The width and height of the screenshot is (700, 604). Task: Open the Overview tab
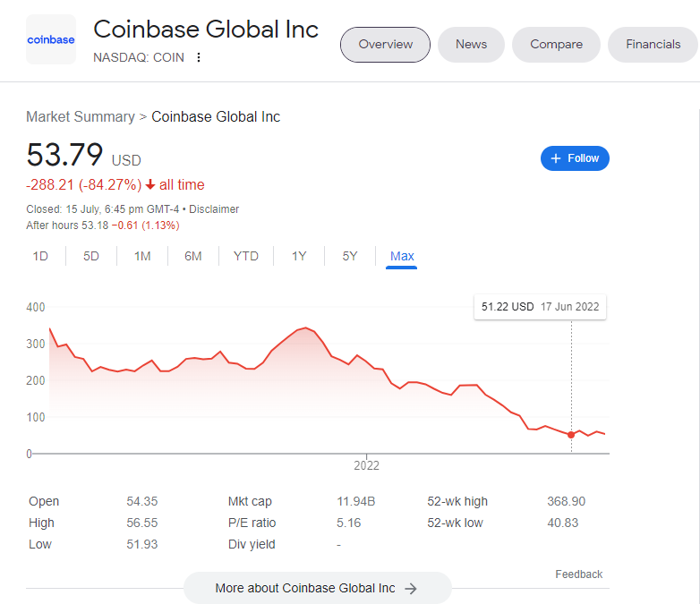pos(385,44)
